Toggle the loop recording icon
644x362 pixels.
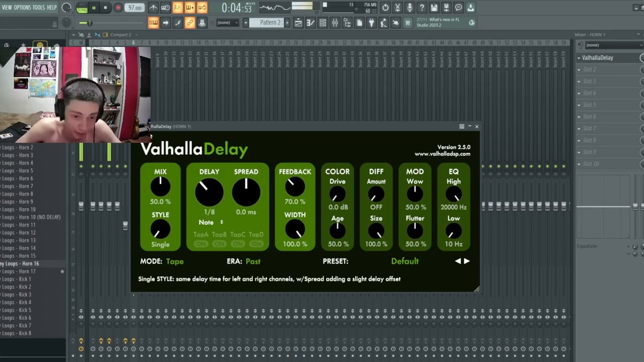tap(202, 8)
